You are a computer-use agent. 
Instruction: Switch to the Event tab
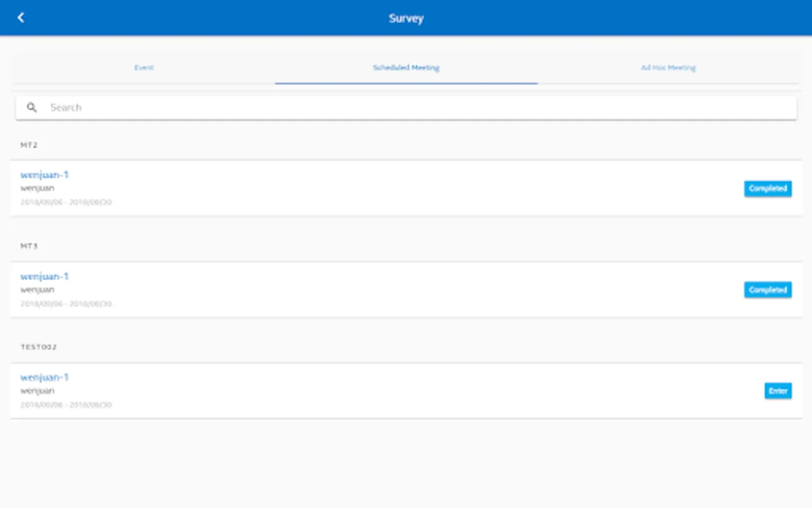[x=144, y=68]
